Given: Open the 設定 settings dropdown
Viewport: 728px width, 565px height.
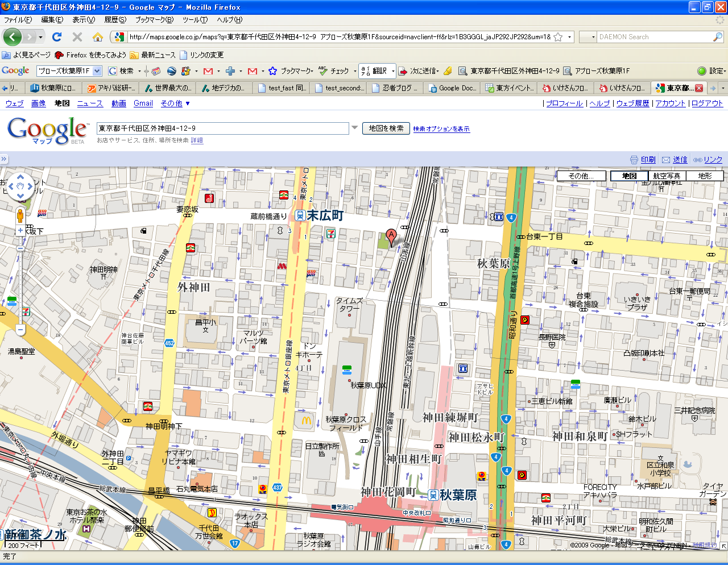Looking at the screenshot, I should coord(725,72).
